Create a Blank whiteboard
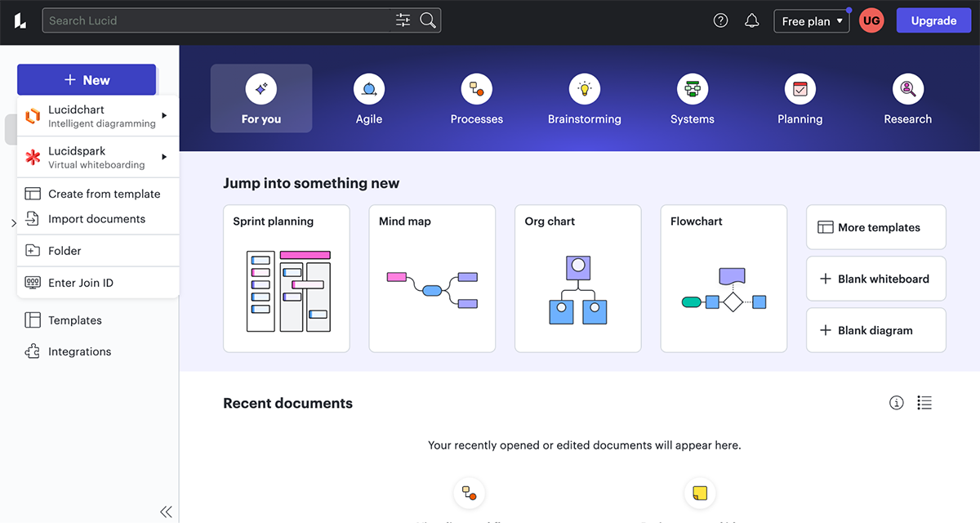980x523 pixels. [875, 279]
